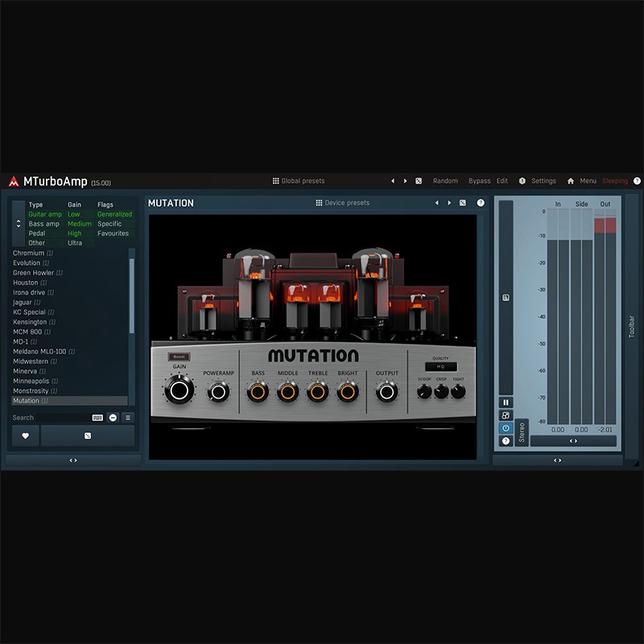Toggle the Ultra gain filter
This screenshot has height=644, width=644.
[x=75, y=243]
